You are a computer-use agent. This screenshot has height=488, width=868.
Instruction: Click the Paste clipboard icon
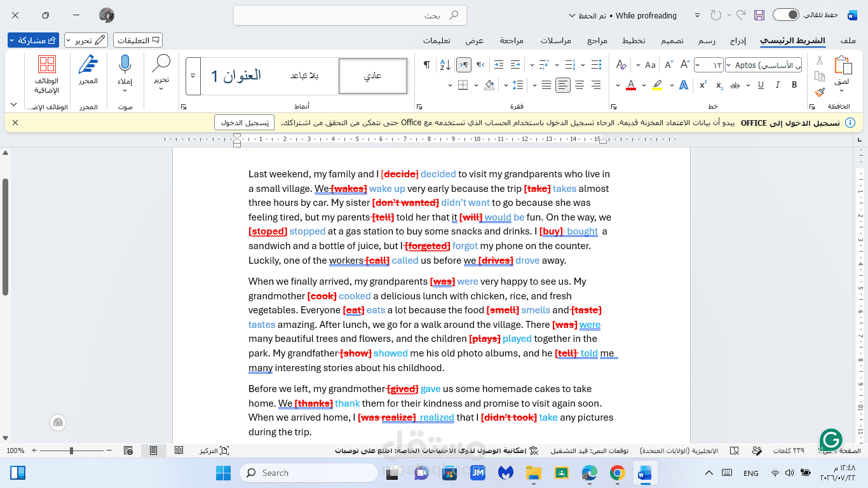(x=843, y=65)
